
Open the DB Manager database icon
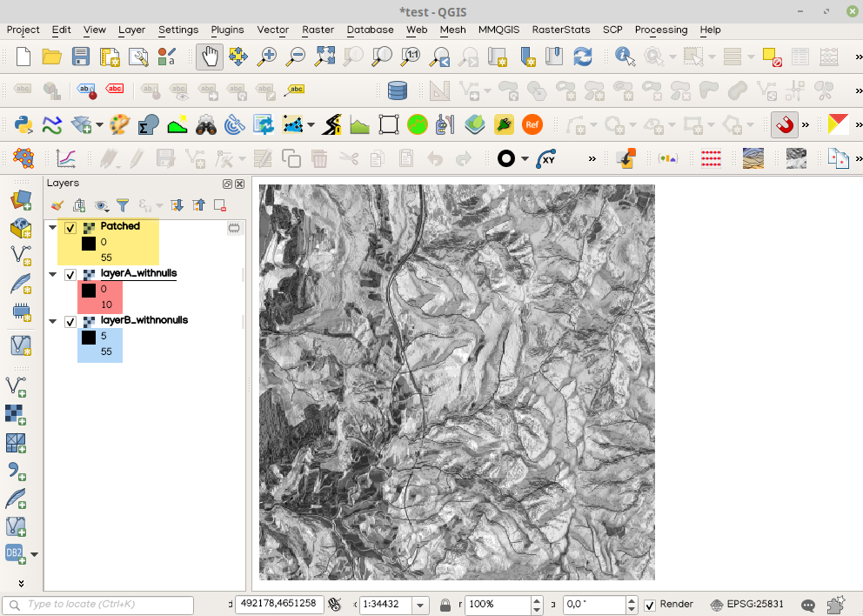coord(398,90)
